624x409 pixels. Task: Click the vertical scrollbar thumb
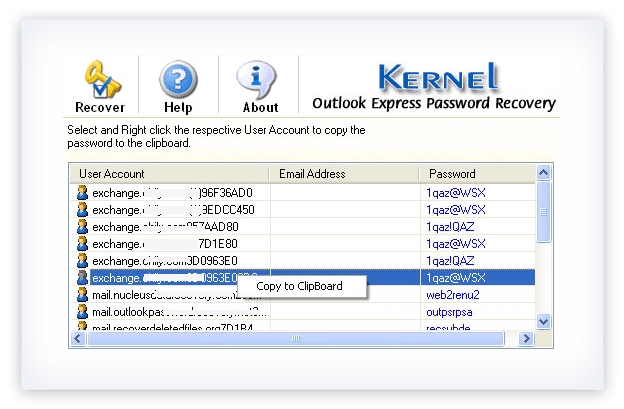tap(544, 212)
